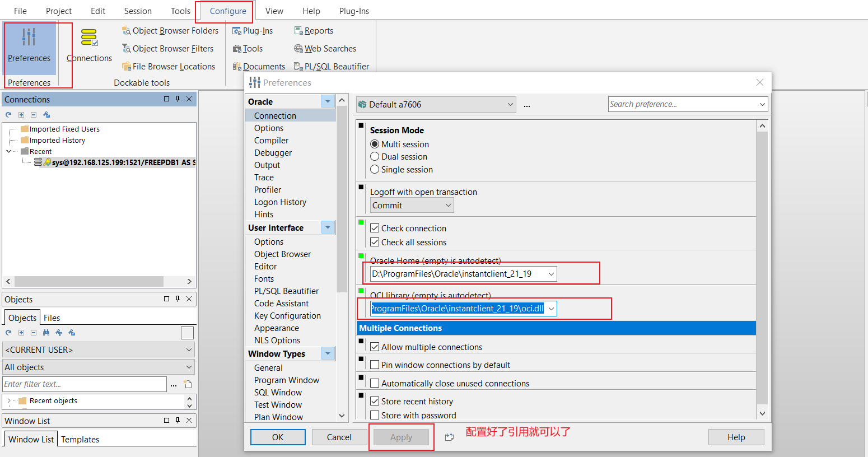Open the Plug-Ins configuration item
The image size is (868, 457).
point(253,31)
